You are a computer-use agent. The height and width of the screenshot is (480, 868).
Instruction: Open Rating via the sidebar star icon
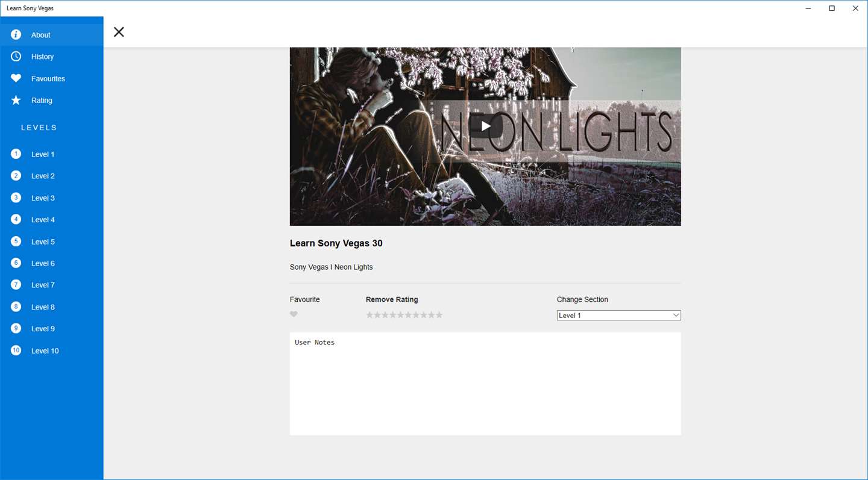click(x=16, y=101)
